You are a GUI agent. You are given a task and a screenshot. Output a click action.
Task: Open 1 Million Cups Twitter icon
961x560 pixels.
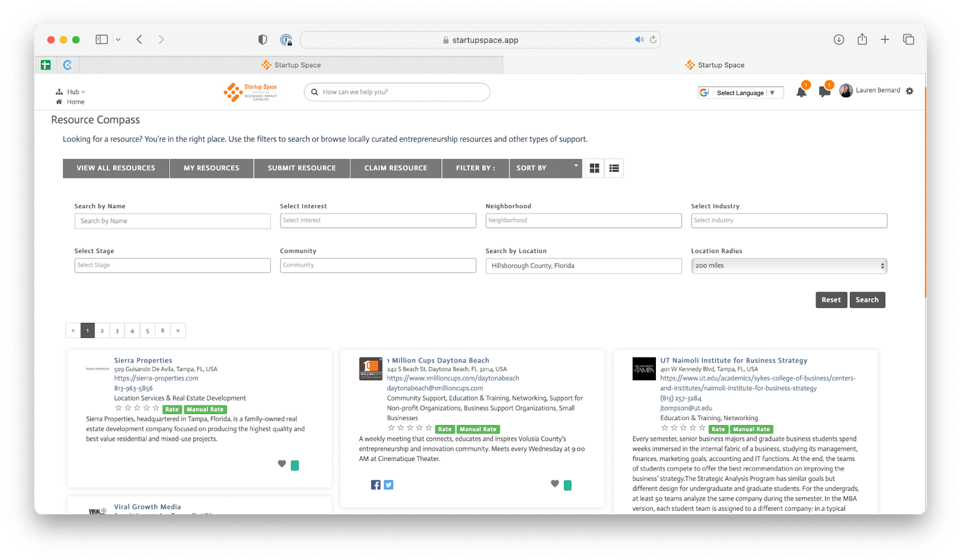click(389, 485)
